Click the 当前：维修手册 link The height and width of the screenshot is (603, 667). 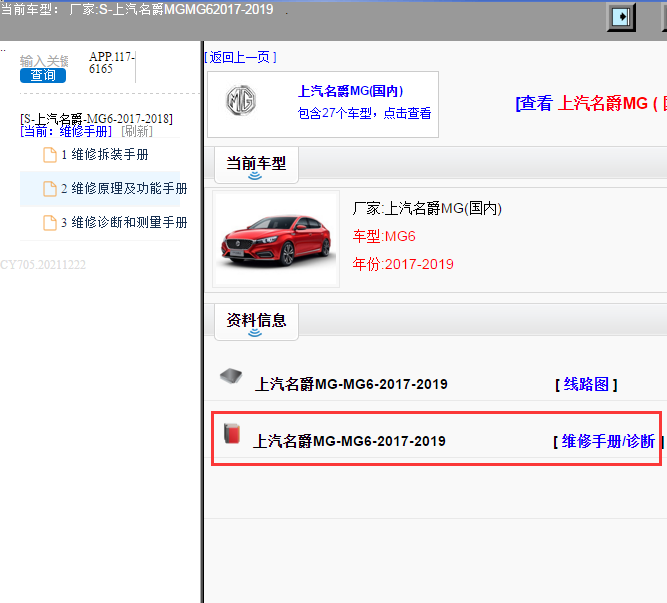click(66, 131)
